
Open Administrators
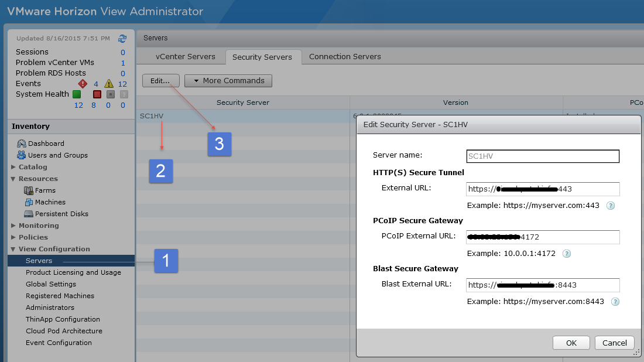(50, 308)
